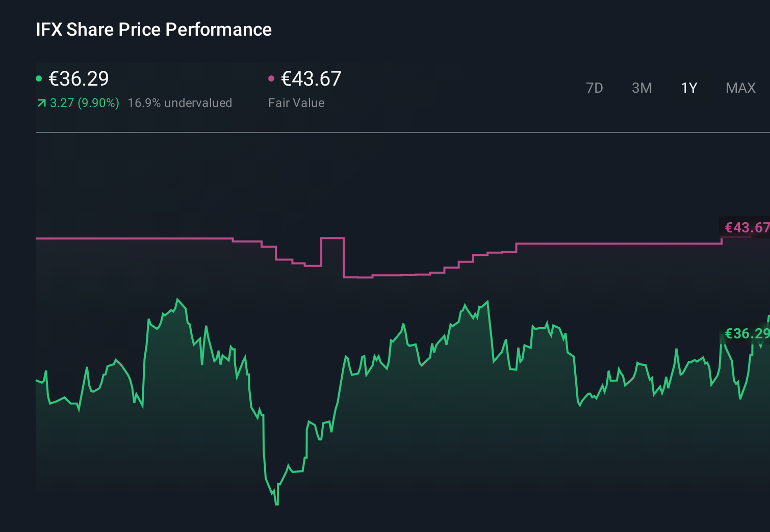The image size is (770, 532).
Task: Click the lowest dip of the green chart line
Action: point(277,503)
